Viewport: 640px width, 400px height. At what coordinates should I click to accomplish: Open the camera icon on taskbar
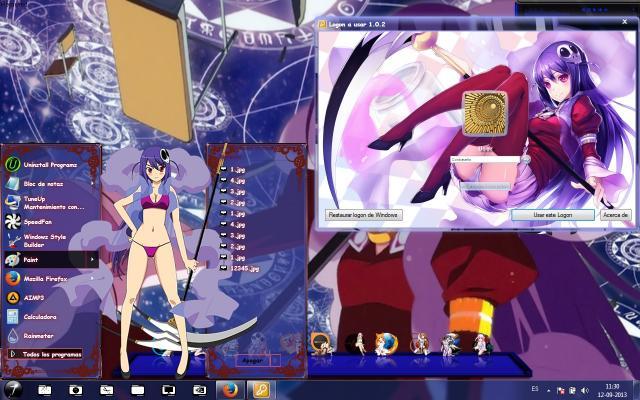coord(76,390)
